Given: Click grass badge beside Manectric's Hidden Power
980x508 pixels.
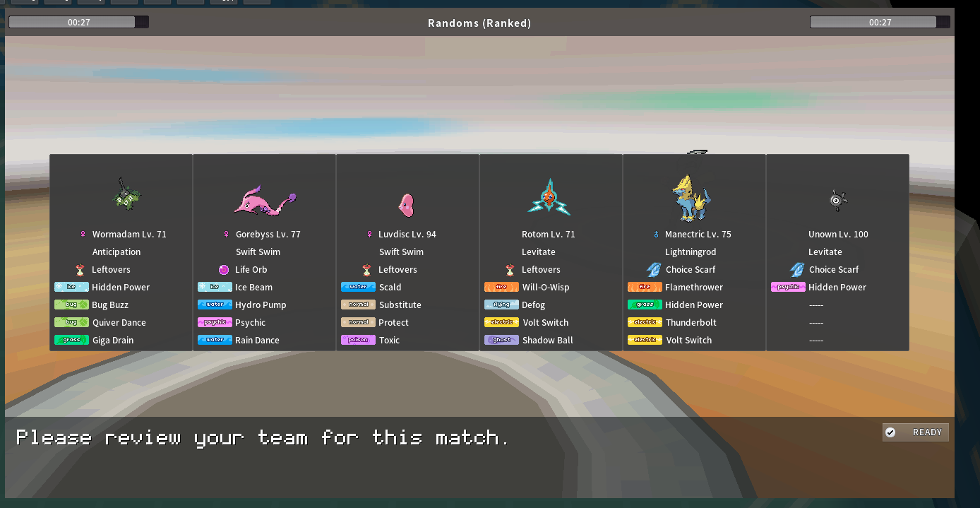Looking at the screenshot, I should tap(645, 305).
